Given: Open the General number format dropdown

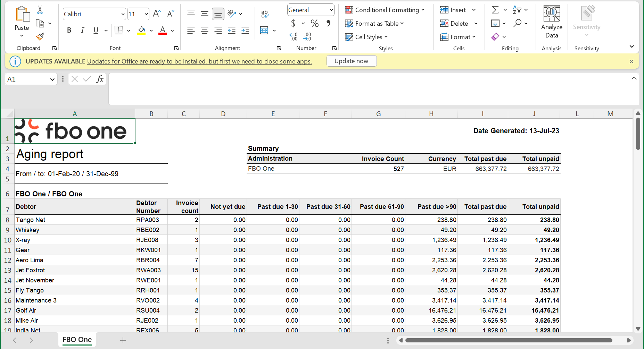Looking at the screenshot, I should [331, 10].
